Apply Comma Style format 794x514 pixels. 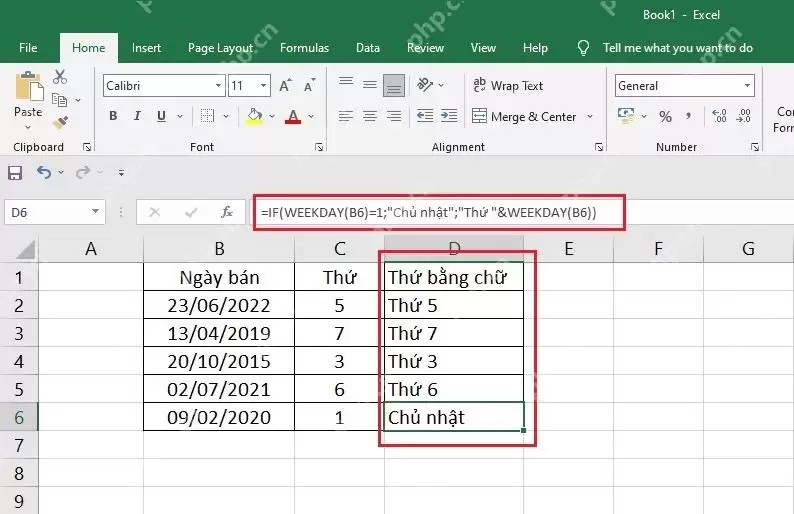pyautogui.click(x=689, y=116)
